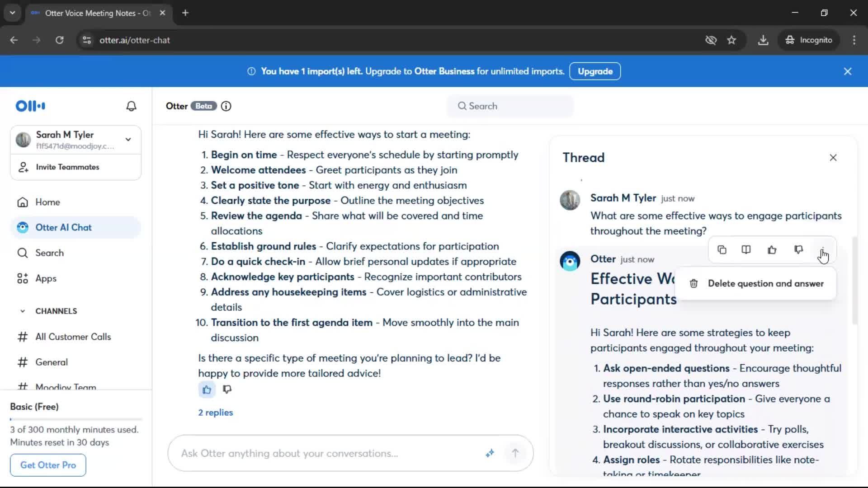Click the Otter logo in sidebar

pyautogui.click(x=30, y=106)
